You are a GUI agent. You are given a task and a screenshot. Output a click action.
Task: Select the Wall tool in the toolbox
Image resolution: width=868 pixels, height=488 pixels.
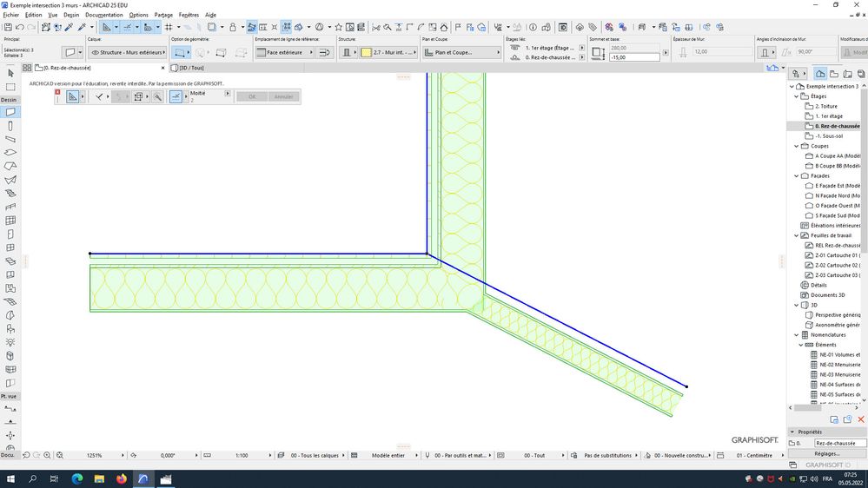(x=10, y=112)
